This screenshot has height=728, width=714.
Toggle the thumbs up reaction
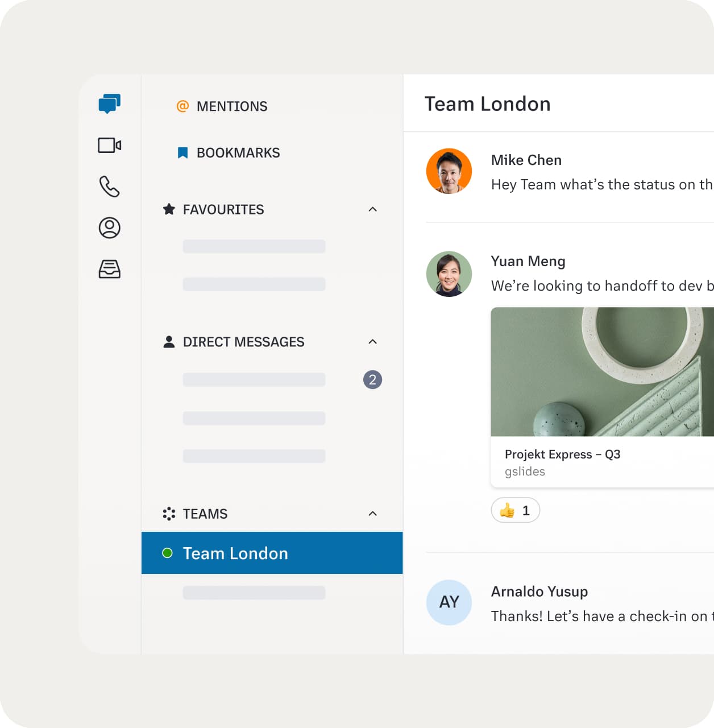pos(515,511)
